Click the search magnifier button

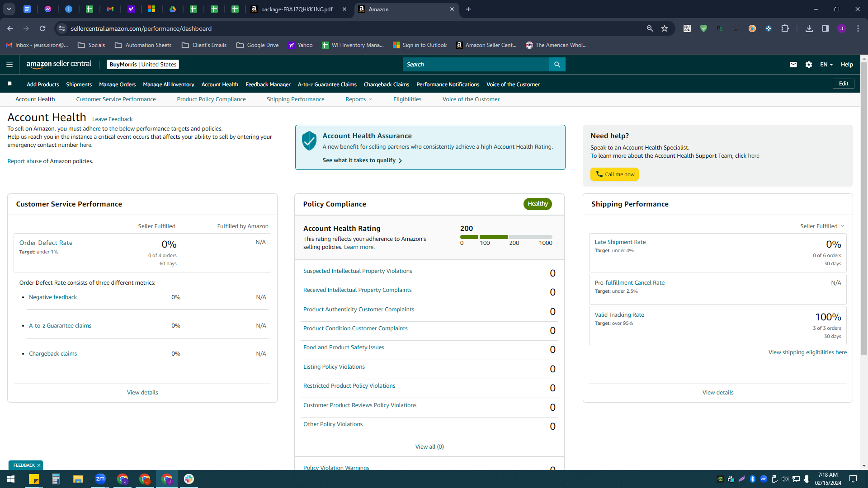pyautogui.click(x=557, y=65)
